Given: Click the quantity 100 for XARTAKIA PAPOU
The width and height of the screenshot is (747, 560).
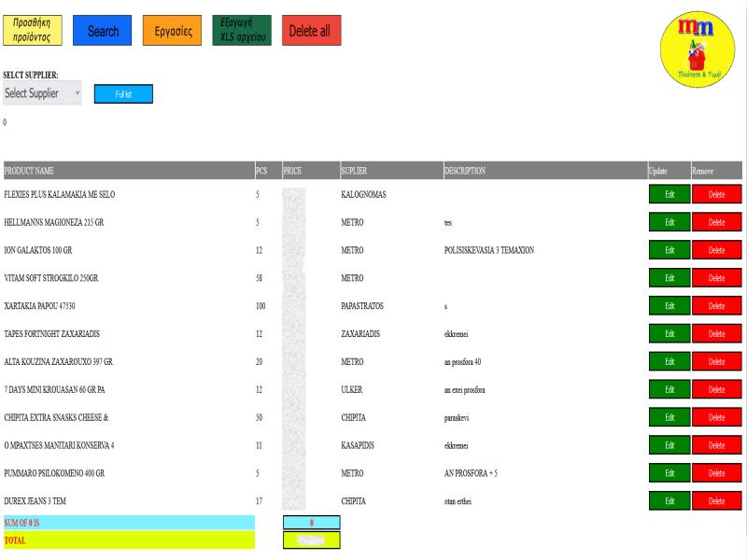Looking at the screenshot, I should pos(261,306).
